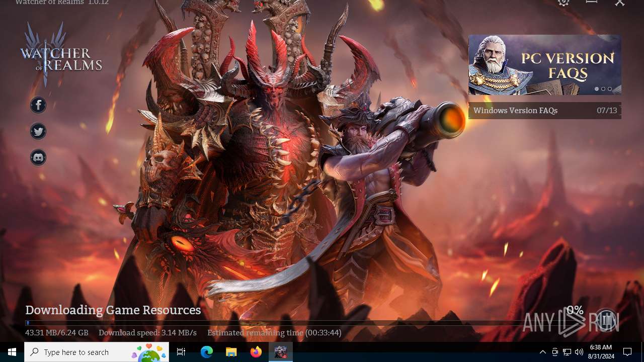Click the Watcher of Realms logo
This screenshot has height=362, width=644.
pyautogui.click(x=61, y=54)
